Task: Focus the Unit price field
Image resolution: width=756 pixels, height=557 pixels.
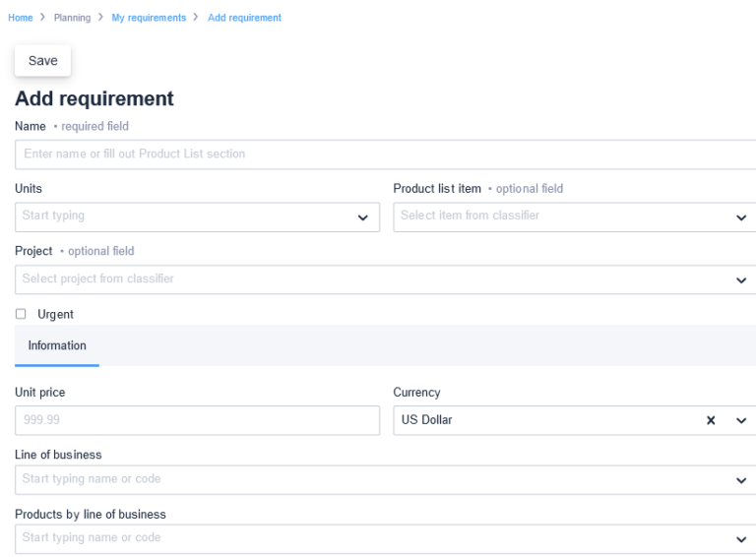Action: [x=197, y=420]
